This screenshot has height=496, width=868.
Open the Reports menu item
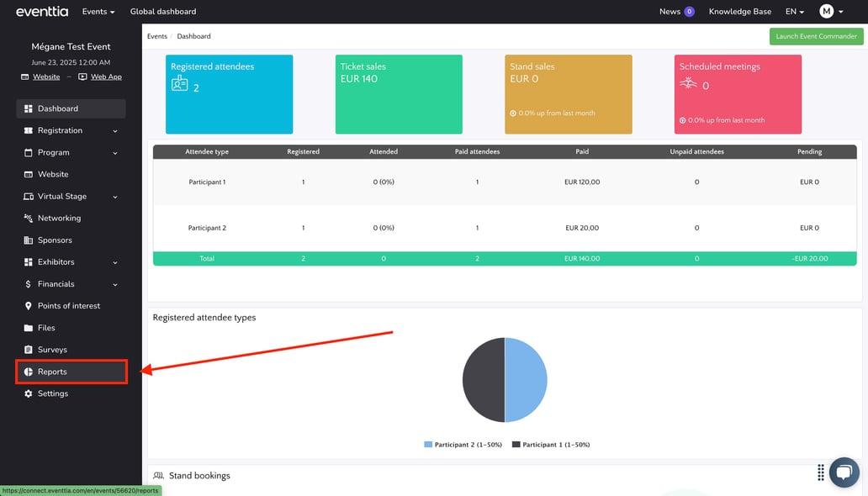[x=71, y=372]
